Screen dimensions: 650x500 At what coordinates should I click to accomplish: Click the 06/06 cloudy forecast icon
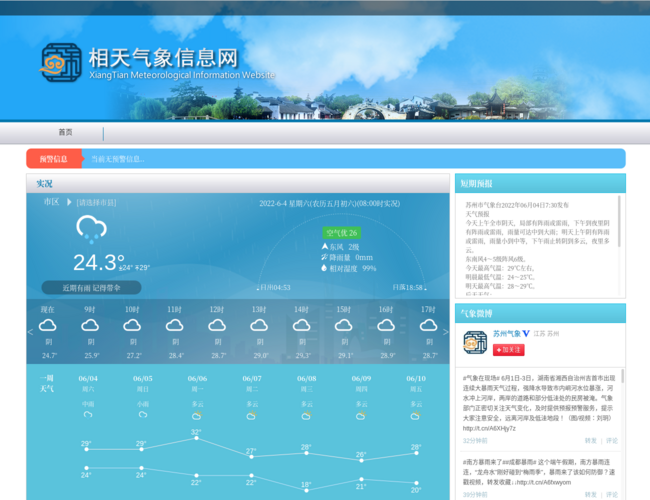tap(197, 414)
